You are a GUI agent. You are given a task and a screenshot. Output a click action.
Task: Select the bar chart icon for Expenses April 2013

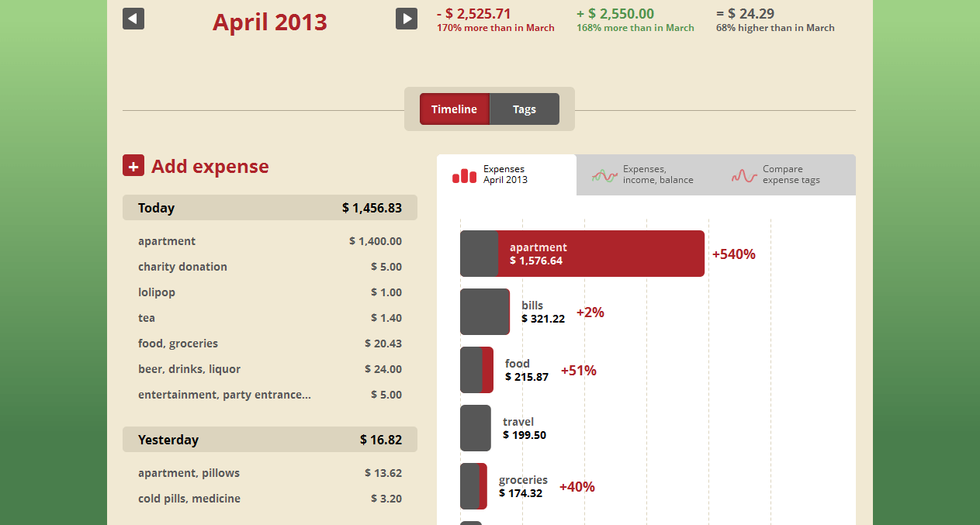(x=464, y=175)
